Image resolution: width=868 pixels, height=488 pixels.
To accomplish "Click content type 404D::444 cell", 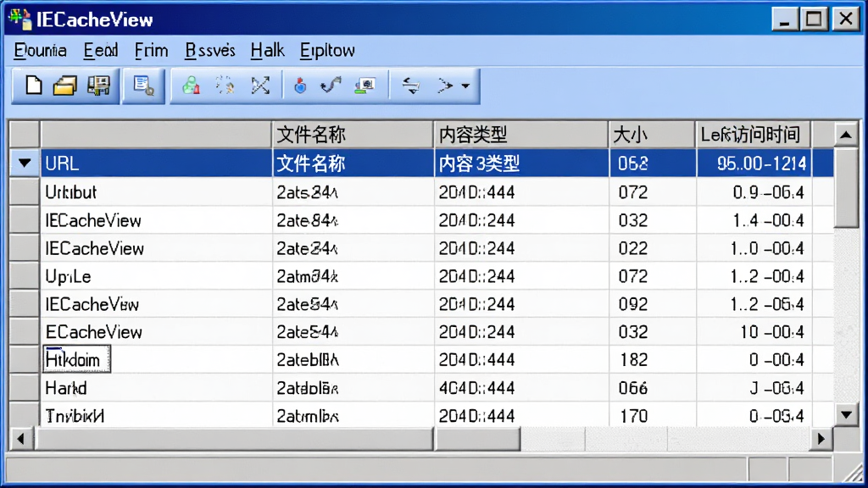I will click(521, 388).
